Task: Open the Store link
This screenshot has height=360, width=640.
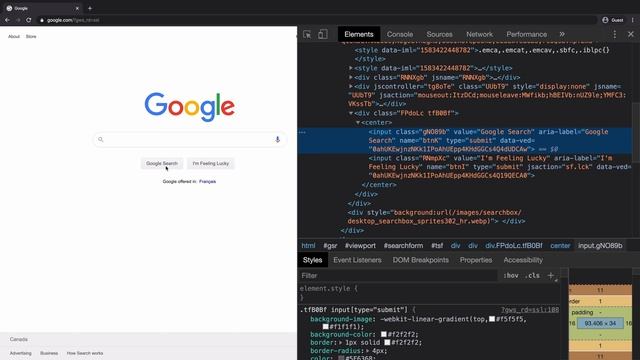Action: click(x=31, y=36)
